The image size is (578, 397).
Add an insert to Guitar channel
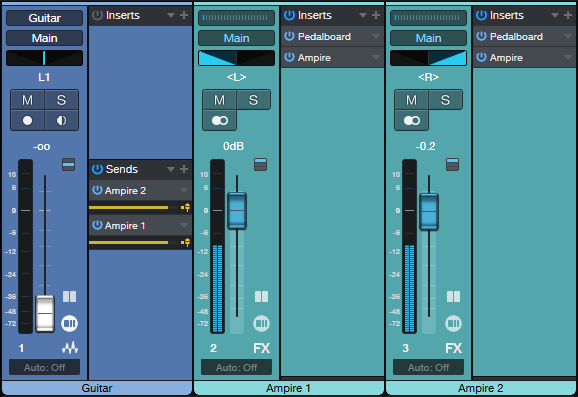184,15
